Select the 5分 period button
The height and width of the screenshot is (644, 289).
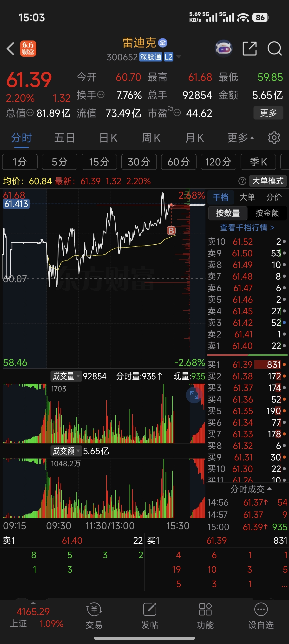(x=60, y=162)
